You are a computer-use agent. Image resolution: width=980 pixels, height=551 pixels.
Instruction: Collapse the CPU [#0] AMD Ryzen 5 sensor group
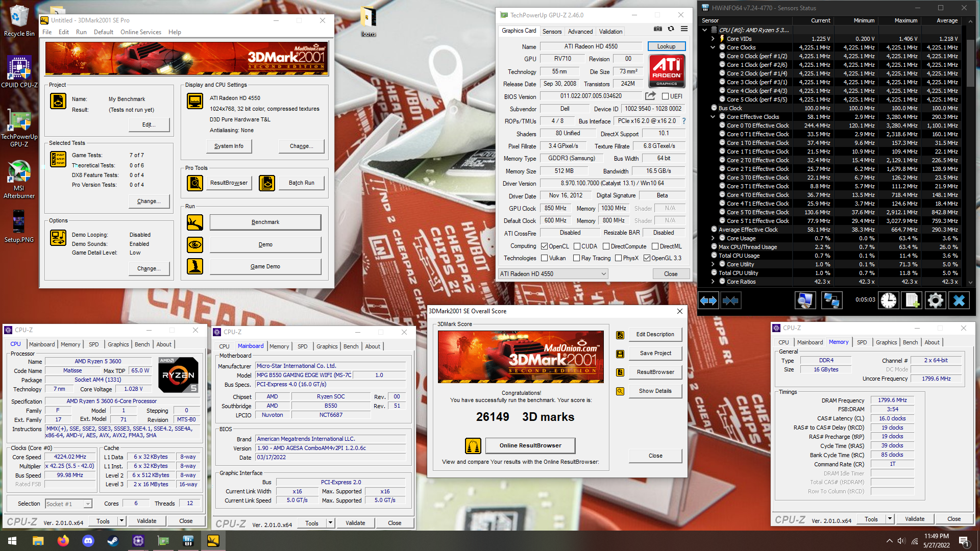[705, 30]
